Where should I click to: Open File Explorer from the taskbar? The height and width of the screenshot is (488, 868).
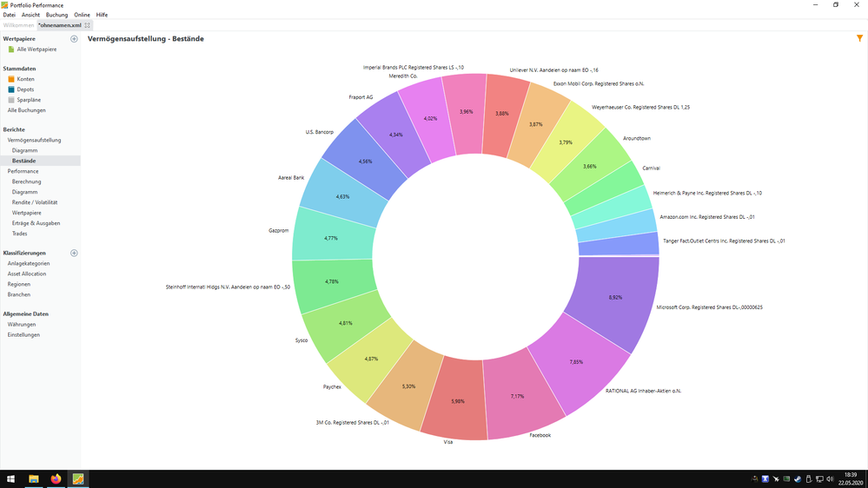point(34,478)
